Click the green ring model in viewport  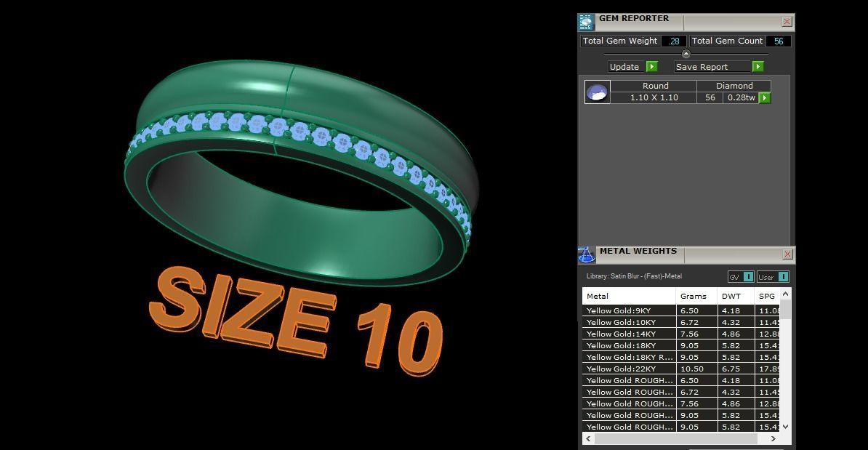(x=302, y=173)
